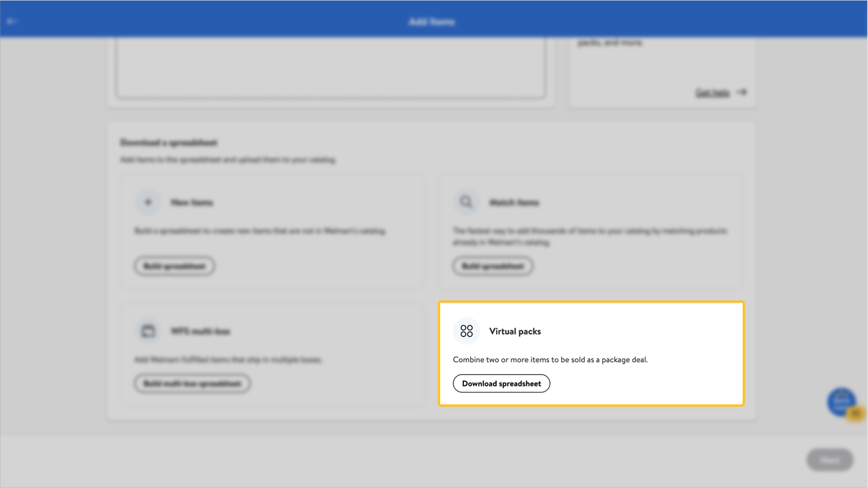Go back using the header arrow
Viewport: 868px width, 488px height.
(x=12, y=21)
